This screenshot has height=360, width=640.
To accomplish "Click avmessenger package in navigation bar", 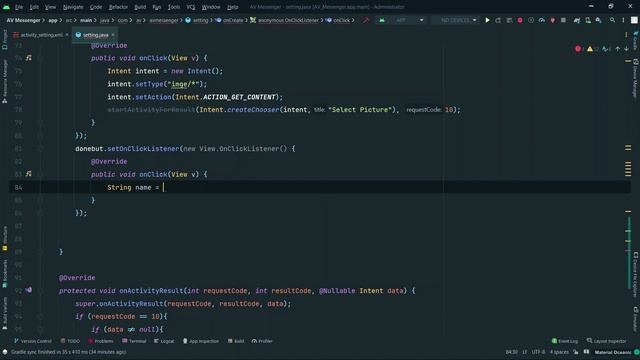I will coord(163,20).
